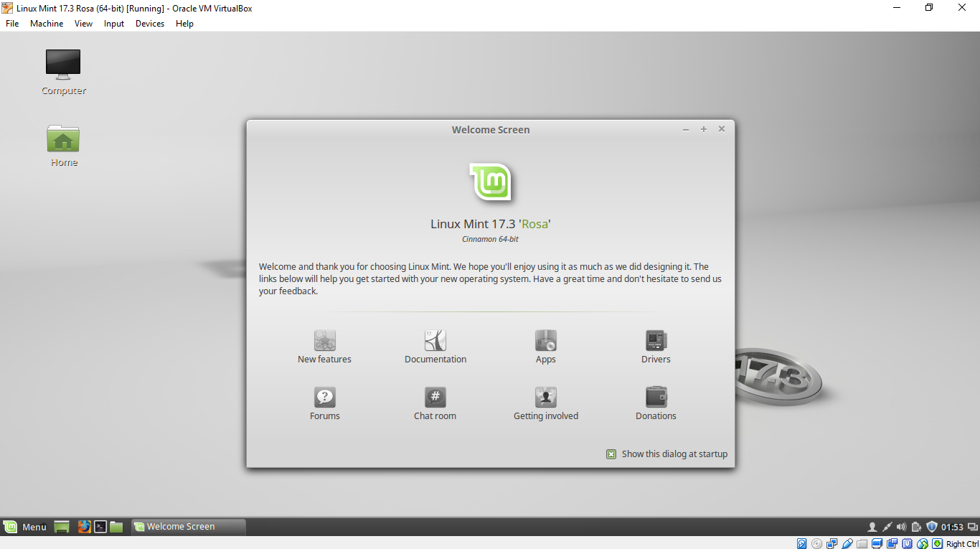Viewport: 980px width, 549px height.
Task: Open the sound volume tray icon
Action: pyautogui.click(x=902, y=527)
